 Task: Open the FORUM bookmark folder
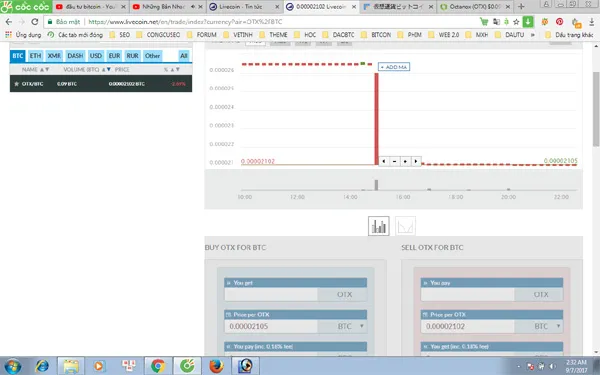[x=202, y=35]
